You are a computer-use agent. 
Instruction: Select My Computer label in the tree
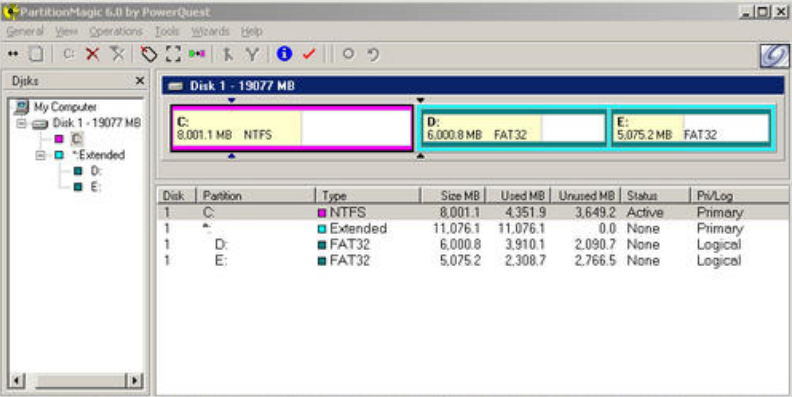65,107
